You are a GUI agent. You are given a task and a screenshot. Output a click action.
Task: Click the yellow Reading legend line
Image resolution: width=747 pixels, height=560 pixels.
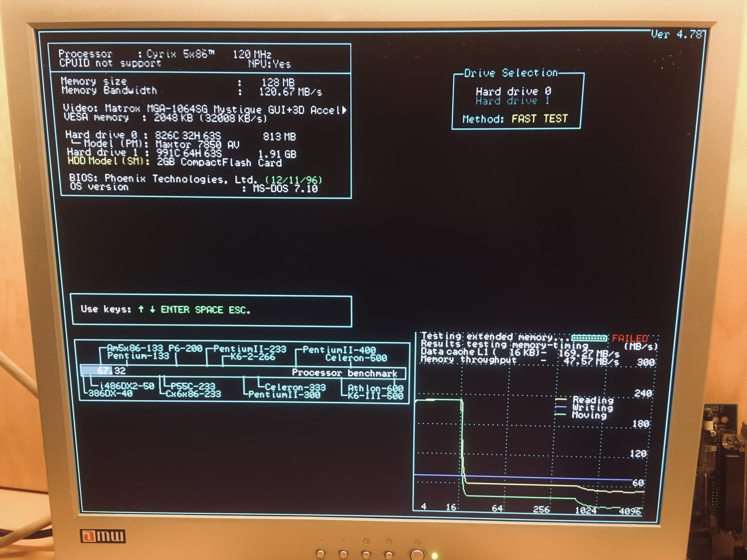point(561,400)
